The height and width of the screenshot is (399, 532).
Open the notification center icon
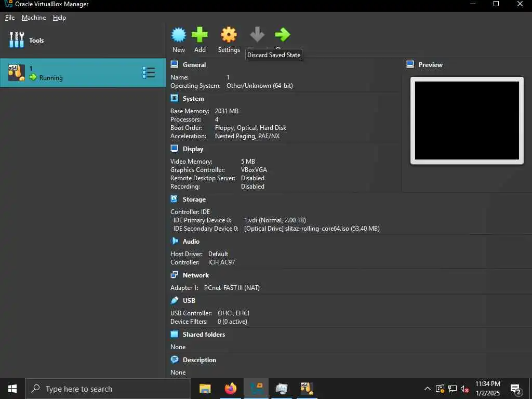516,389
